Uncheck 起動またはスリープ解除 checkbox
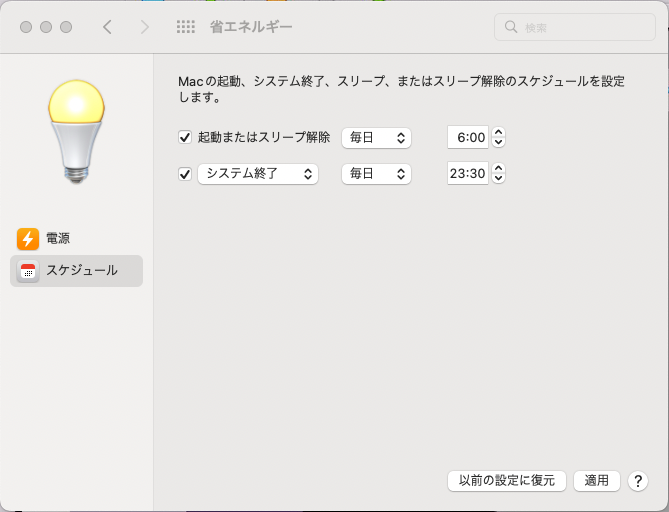The width and height of the screenshot is (669, 512). (185, 137)
